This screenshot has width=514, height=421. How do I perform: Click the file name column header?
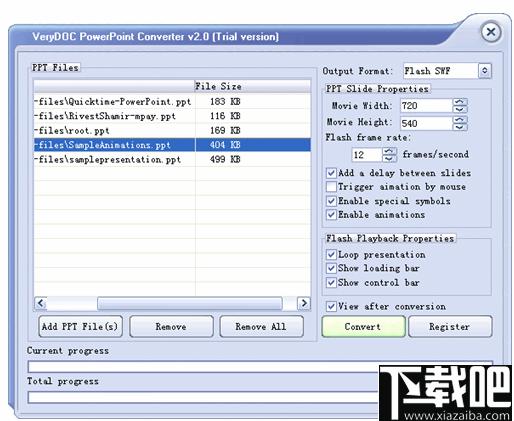point(114,86)
